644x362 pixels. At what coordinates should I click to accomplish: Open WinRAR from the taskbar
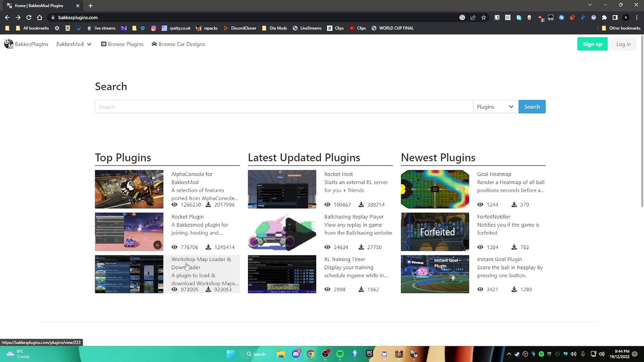click(x=399, y=354)
